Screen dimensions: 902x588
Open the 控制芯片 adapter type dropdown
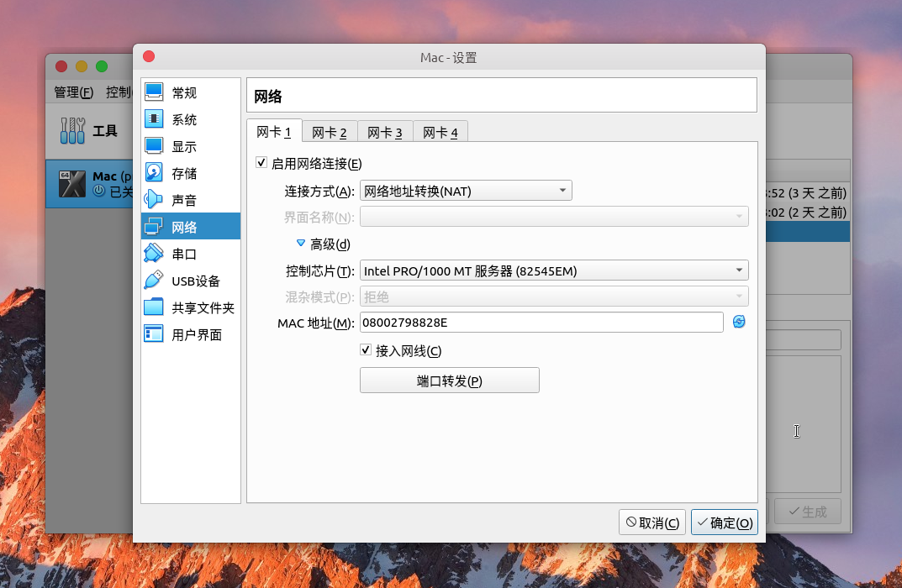tap(553, 270)
